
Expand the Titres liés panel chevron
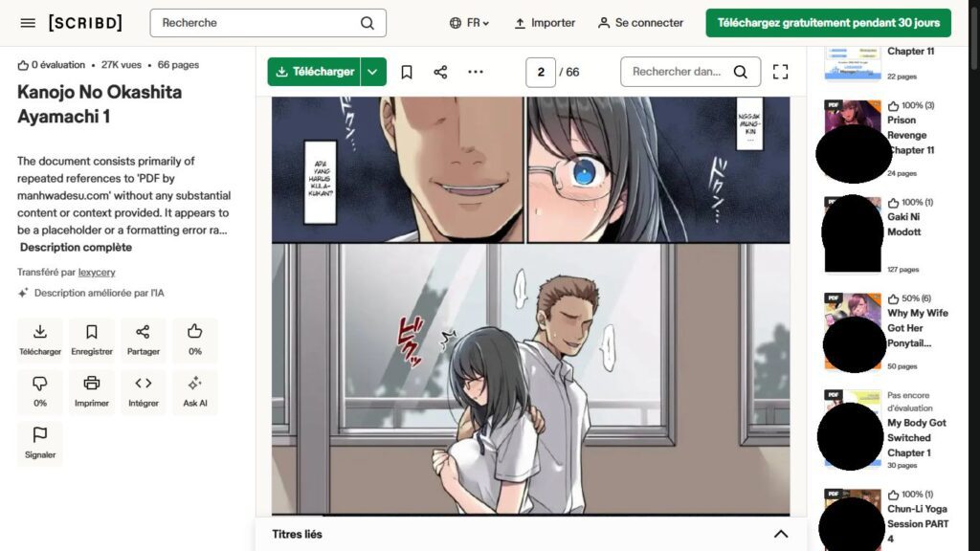click(x=780, y=535)
